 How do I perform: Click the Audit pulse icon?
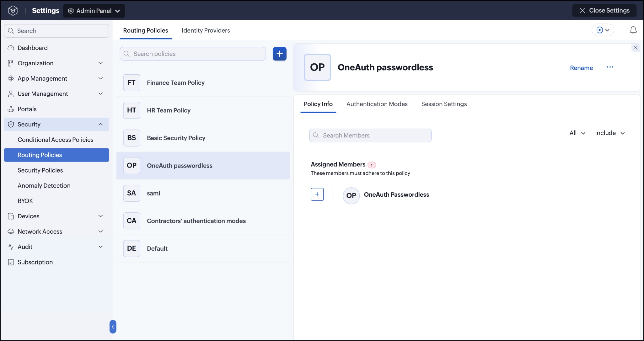(11, 247)
